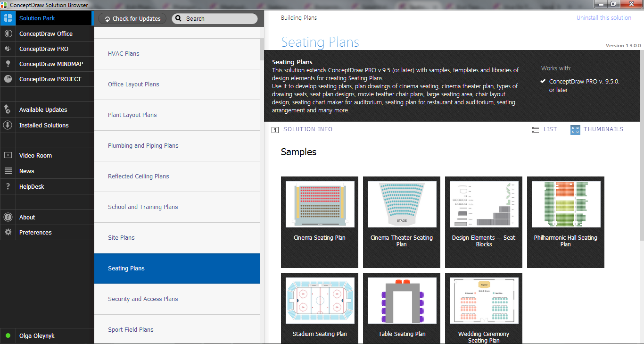Viewport: 644px width, 344px height.
Task: Open the Cinema Seating Plan sample
Action: click(x=320, y=222)
